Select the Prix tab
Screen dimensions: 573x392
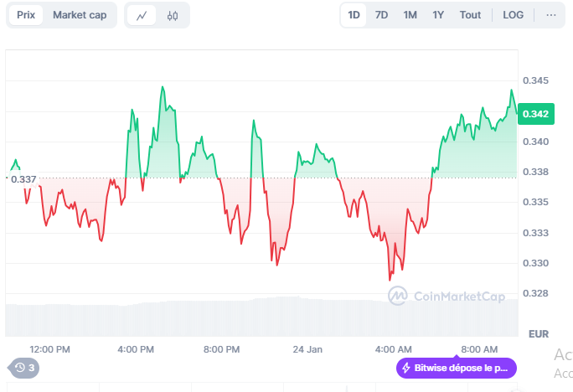click(x=26, y=15)
